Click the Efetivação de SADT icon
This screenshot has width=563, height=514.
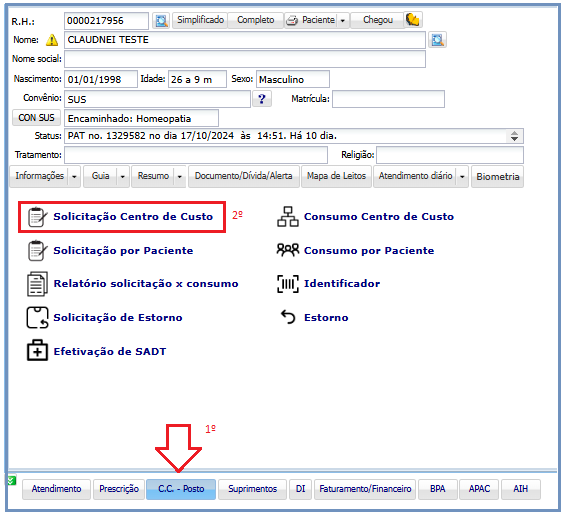[37, 350]
